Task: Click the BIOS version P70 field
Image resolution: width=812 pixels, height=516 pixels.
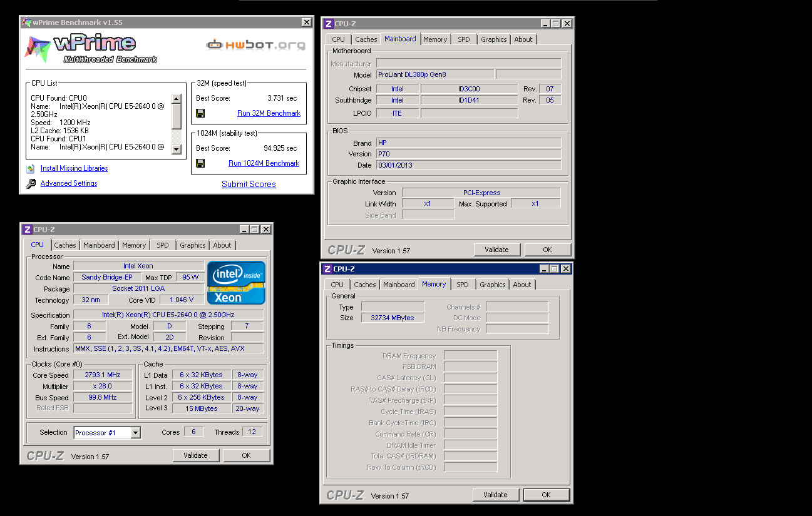Action: coord(468,154)
